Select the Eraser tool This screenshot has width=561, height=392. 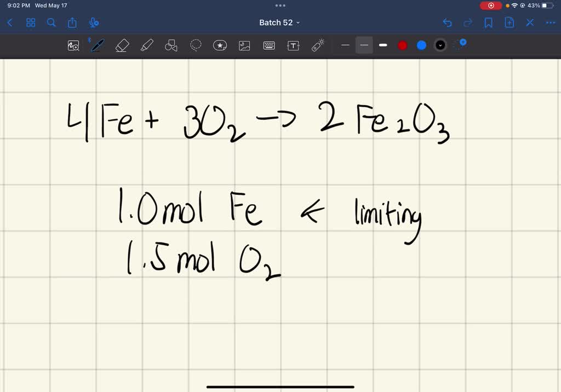[x=122, y=45]
